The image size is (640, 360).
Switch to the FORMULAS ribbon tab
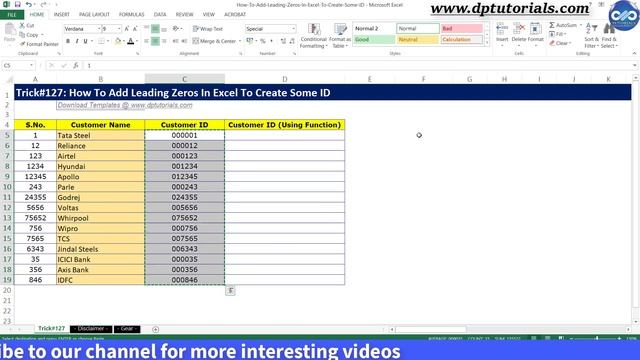click(x=131, y=15)
